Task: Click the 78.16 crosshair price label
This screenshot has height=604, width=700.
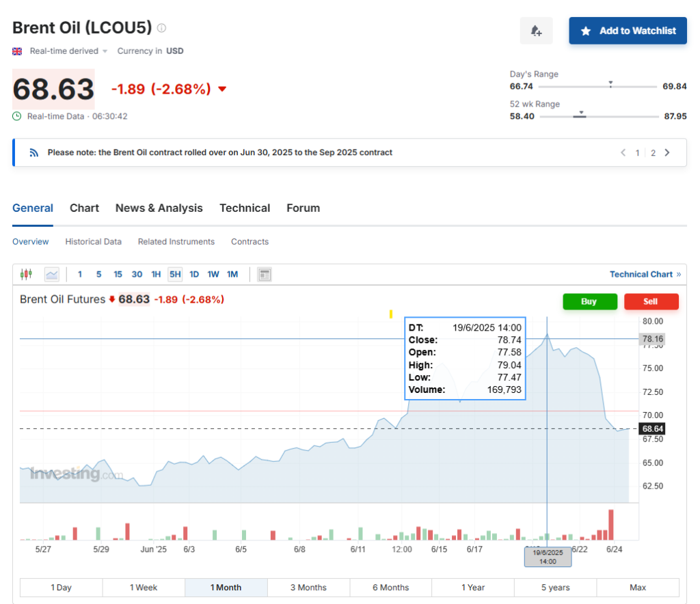Action: 652,339
